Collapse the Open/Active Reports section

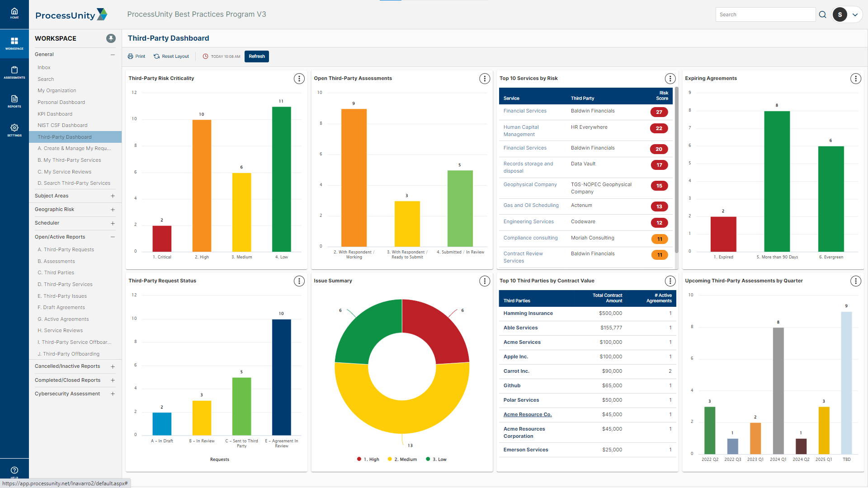pyautogui.click(x=113, y=237)
